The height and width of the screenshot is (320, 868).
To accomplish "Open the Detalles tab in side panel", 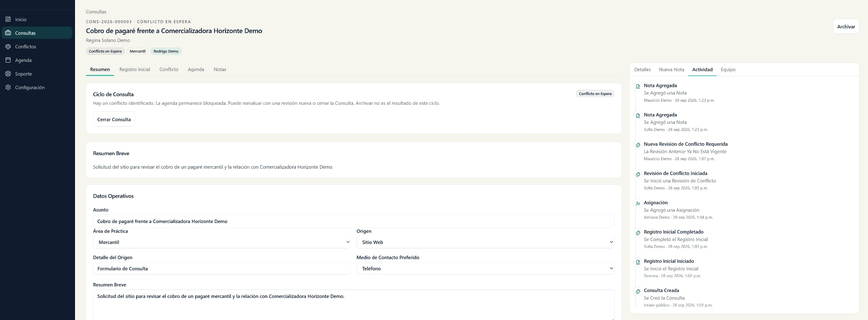I will coord(642,70).
